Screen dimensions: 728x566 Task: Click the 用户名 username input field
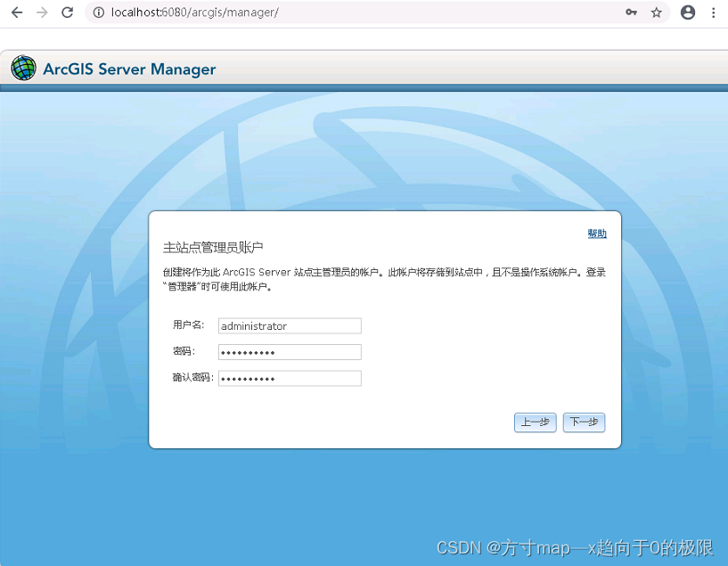click(290, 325)
